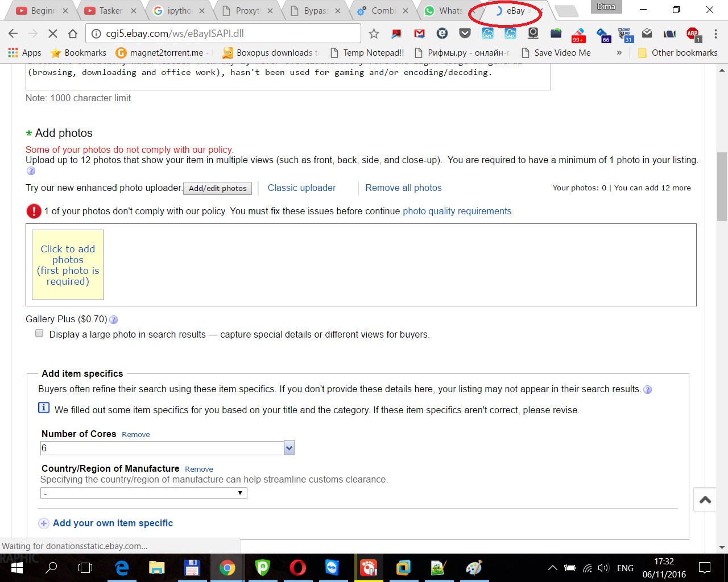The height and width of the screenshot is (582, 728).
Task: Open the Country/Region of Manufacture dropdown
Action: (x=239, y=493)
